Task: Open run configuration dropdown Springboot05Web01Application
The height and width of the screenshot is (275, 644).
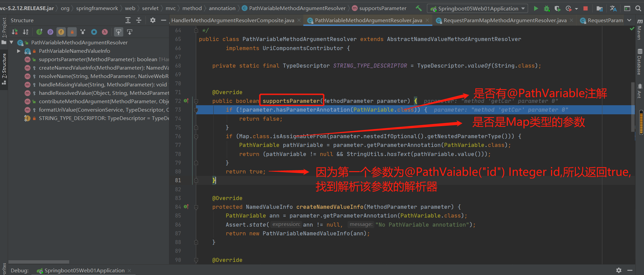Action: (477, 8)
